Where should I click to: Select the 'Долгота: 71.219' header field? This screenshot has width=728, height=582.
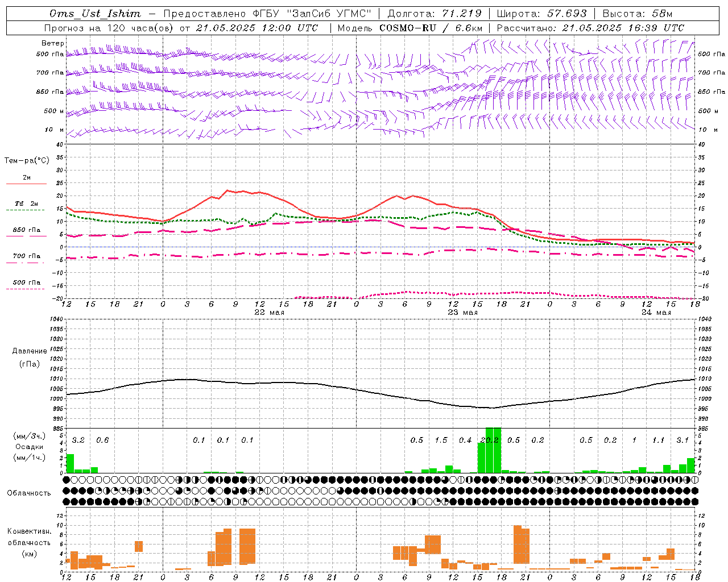point(435,14)
